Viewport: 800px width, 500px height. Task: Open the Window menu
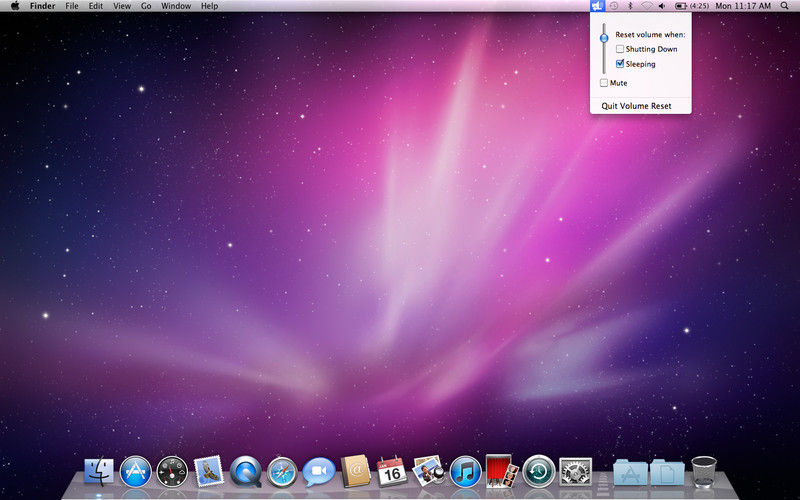(176, 6)
